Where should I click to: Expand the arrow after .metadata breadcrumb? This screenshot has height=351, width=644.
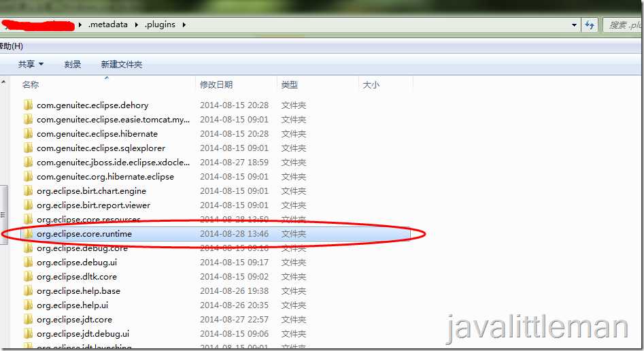pyautogui.click(x=137, y=24)
